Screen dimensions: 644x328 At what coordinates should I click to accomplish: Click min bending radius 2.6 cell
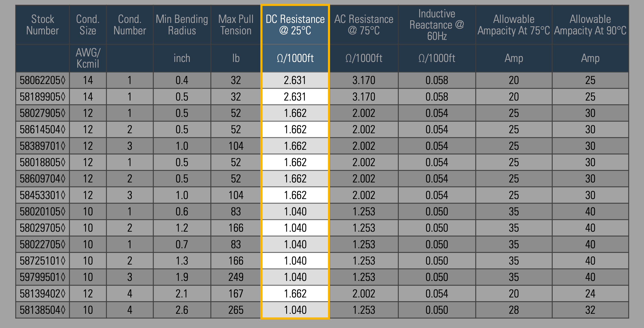coord(182,310)
